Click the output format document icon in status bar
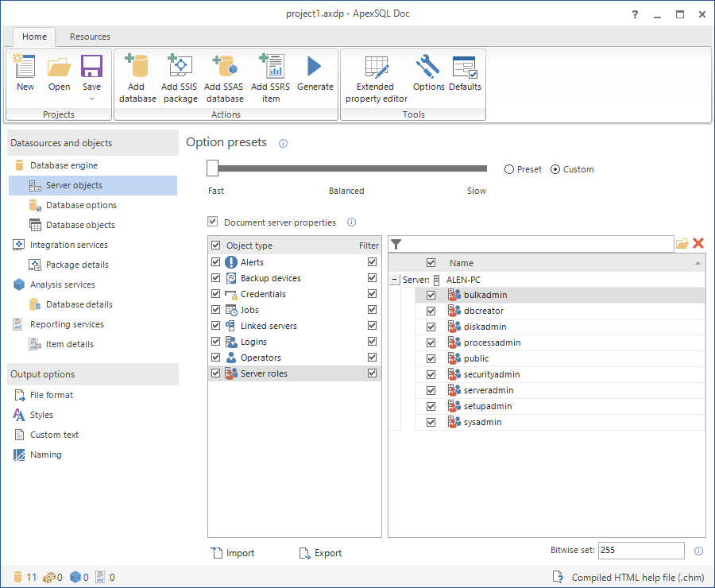The image size is (715, 588). pos(558,577)
